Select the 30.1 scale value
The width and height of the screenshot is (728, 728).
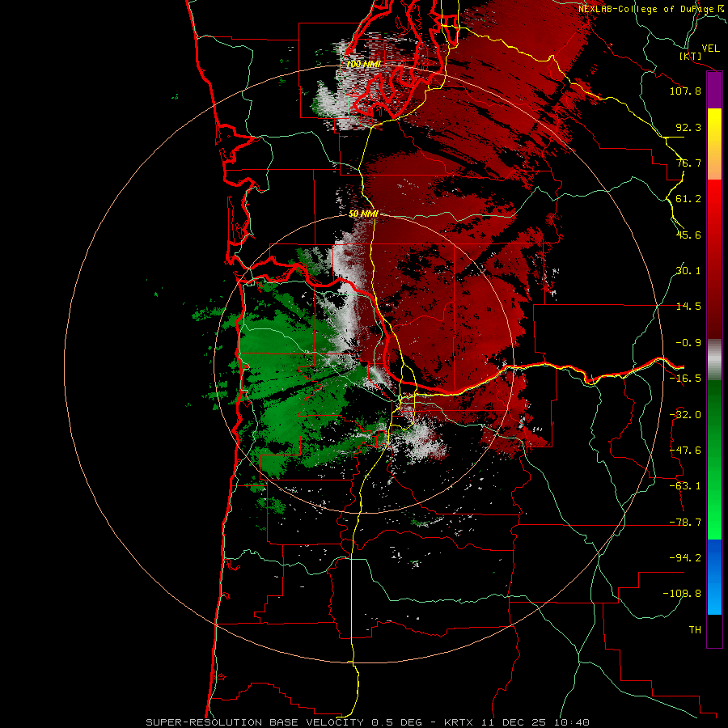[688, 271]
